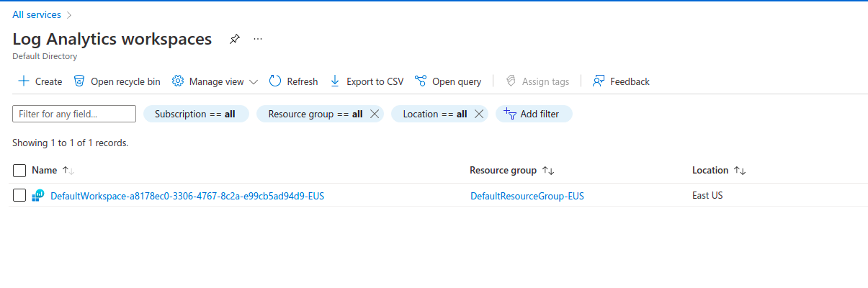
Task: Tick the select-all checkbox in the header
Action: tap(19, 171)
